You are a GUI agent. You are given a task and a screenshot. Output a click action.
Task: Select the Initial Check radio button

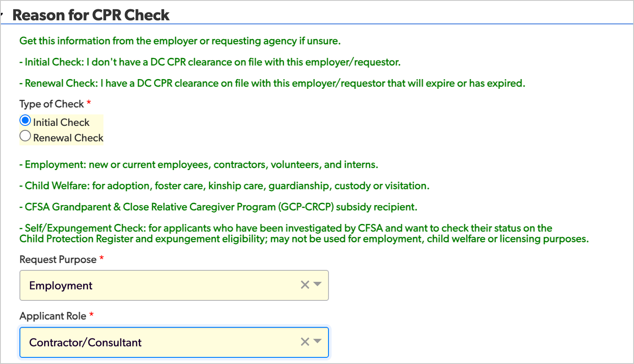coord(25,121)
